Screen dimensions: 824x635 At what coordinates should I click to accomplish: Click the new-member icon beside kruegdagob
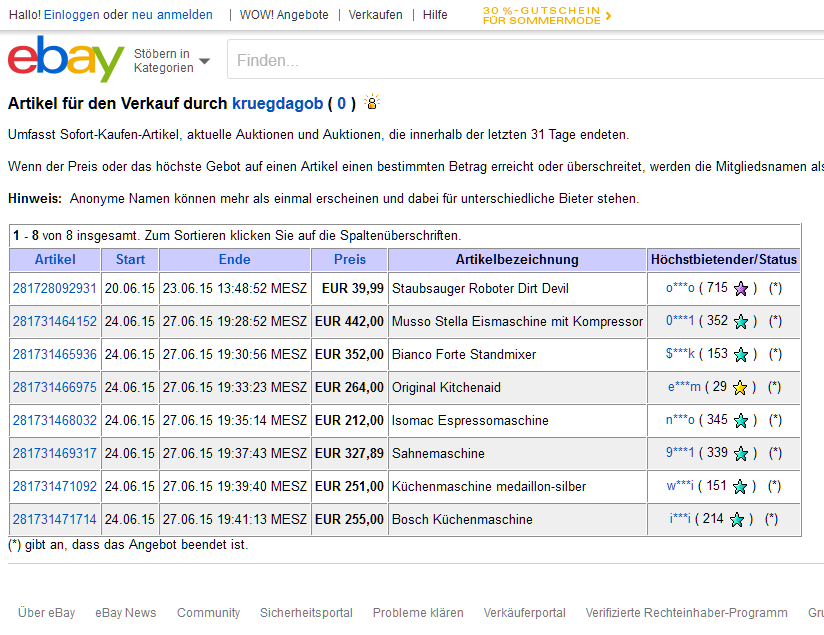pyautogui.click(x=372, y=103)
